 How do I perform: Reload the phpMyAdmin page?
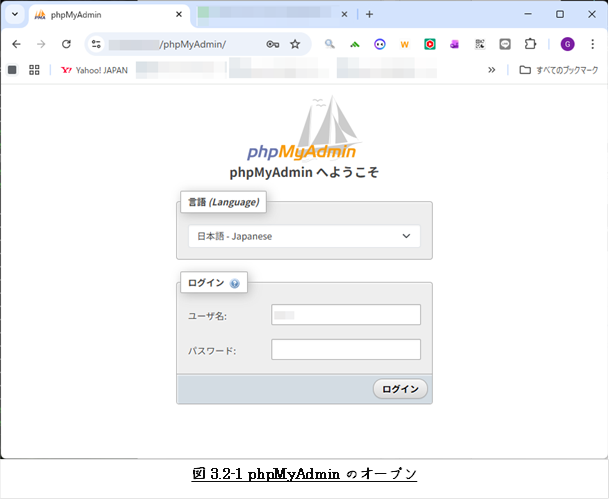[66, 44]
